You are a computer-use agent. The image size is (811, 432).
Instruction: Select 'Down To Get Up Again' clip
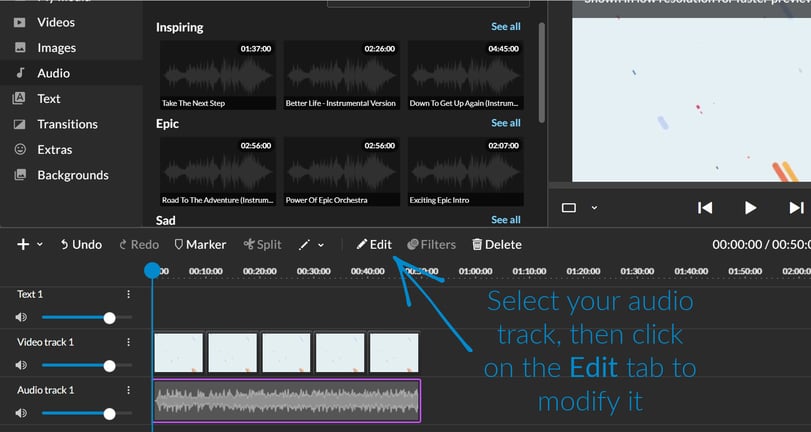point(465,76)
